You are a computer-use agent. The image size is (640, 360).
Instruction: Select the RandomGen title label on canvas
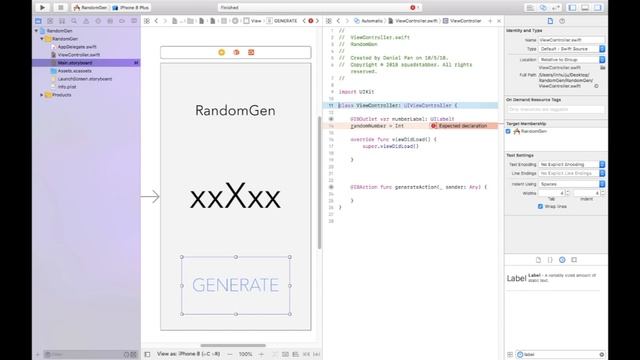[235, 111]
